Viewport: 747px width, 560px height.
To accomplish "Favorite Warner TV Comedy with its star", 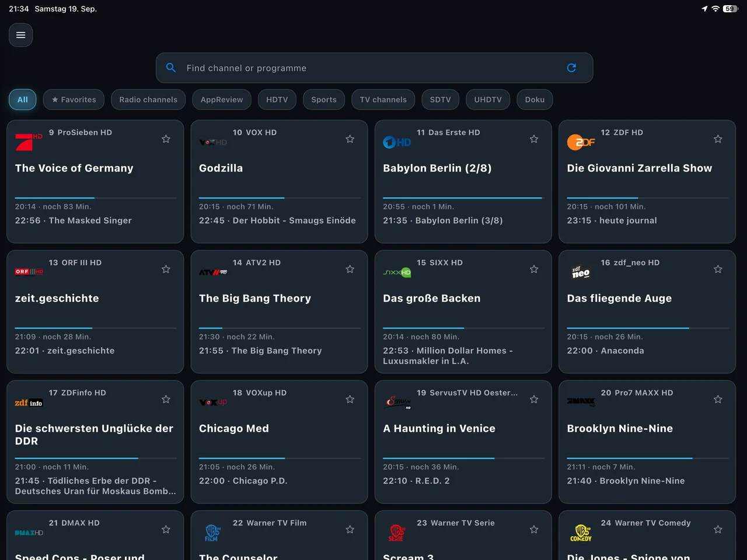I will (718, 529).
